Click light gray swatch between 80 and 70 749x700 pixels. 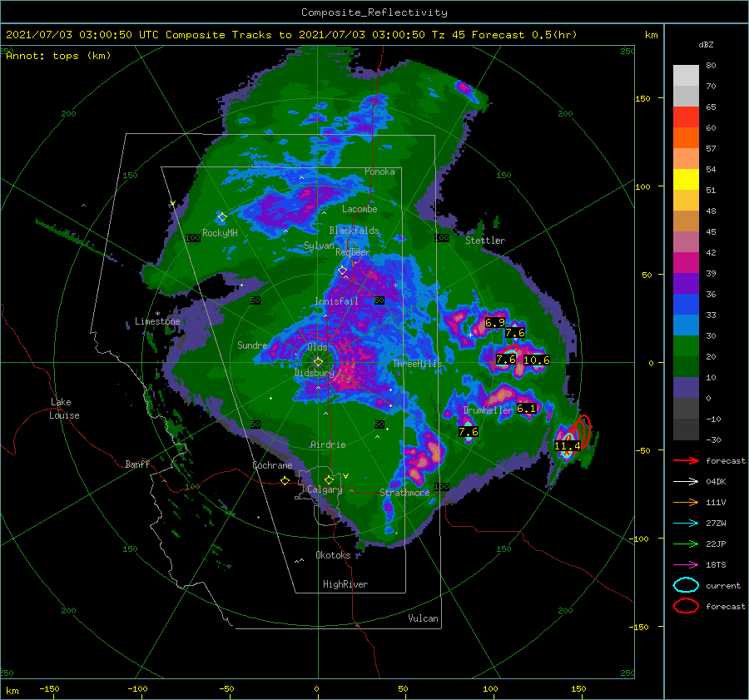point(686,76)
